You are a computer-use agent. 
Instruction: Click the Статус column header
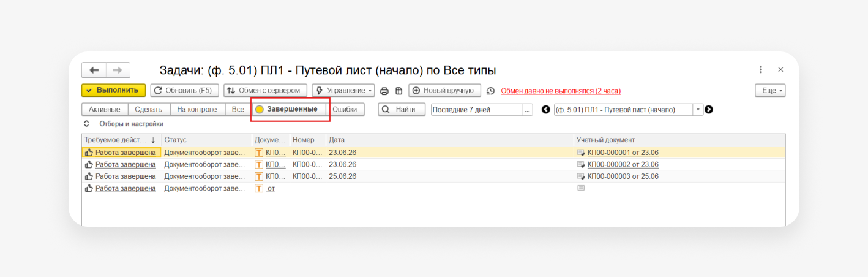[x=206, y=140]
